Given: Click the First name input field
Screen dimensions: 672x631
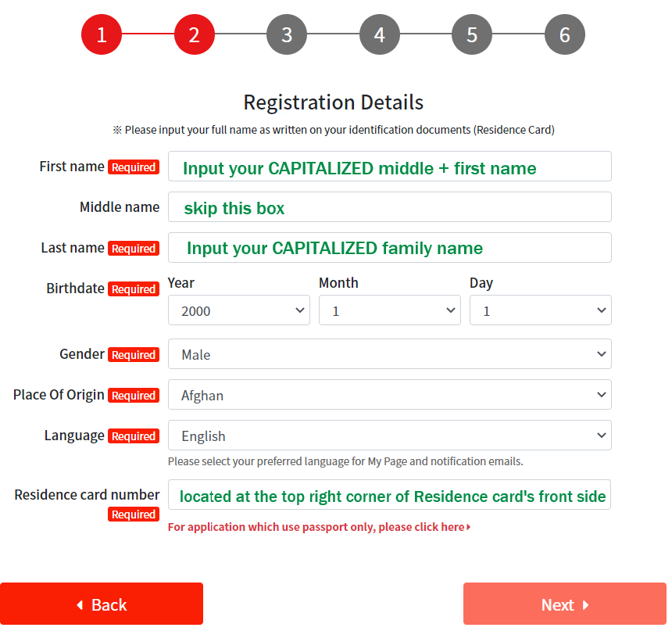Looking at the screenshot, I should pyautogui.click(x=390, y=166).
